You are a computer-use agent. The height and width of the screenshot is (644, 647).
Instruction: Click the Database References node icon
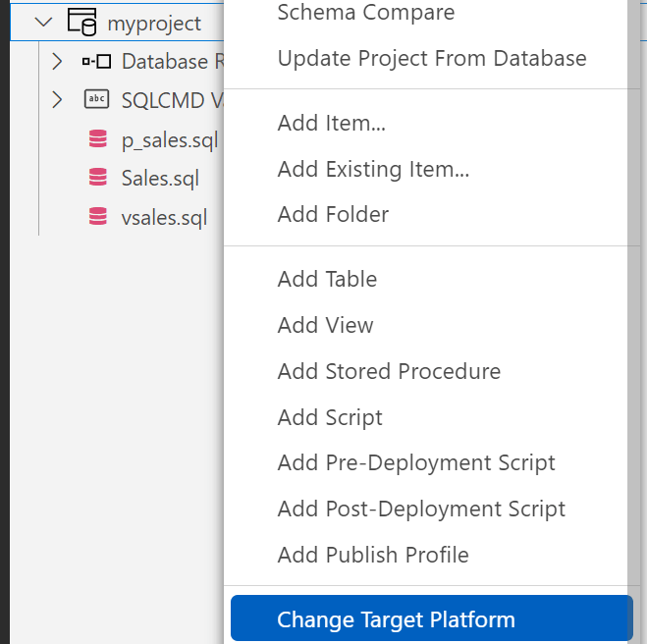96,62
